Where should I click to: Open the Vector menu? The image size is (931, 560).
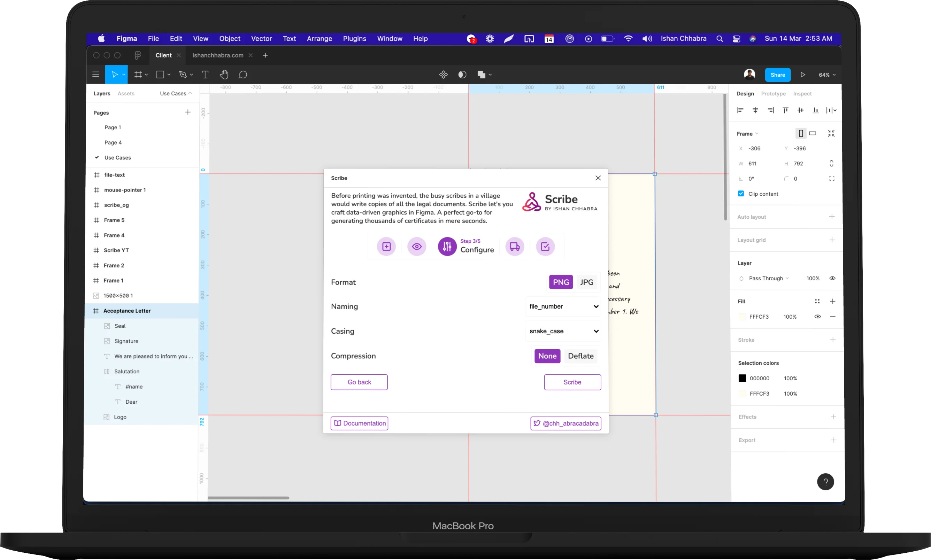[x=261, y=39]
